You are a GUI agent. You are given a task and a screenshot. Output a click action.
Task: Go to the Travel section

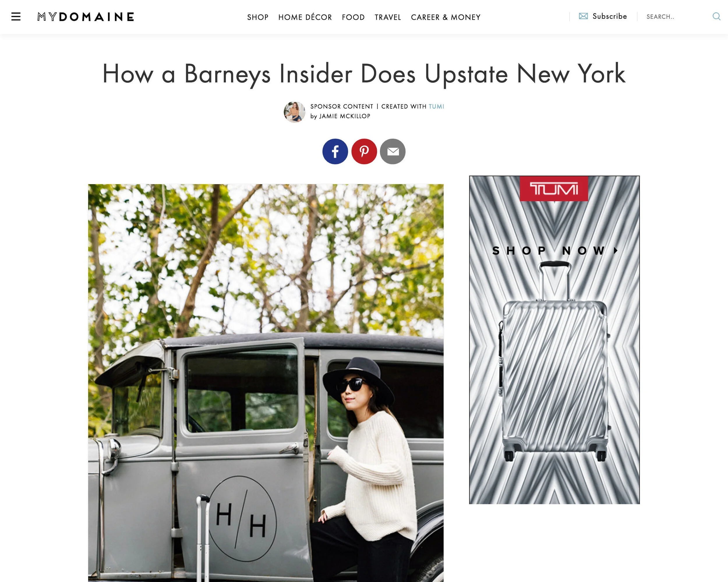(x=388, y=17)
